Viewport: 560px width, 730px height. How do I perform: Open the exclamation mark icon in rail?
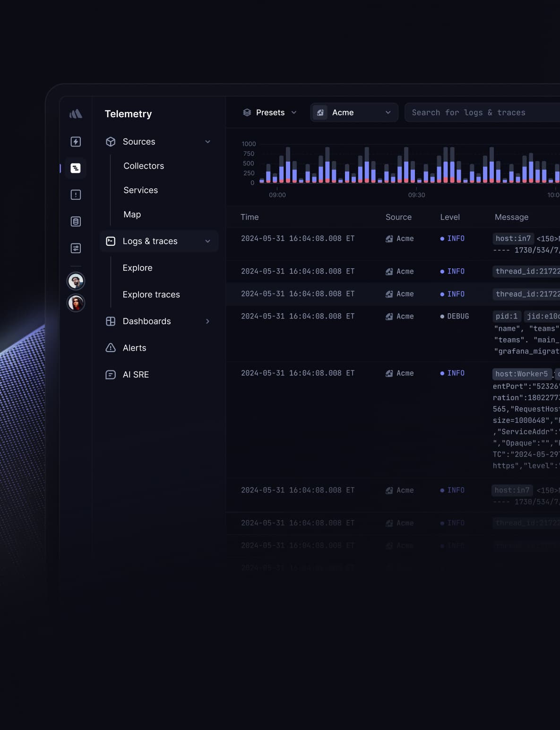point(76,195)
